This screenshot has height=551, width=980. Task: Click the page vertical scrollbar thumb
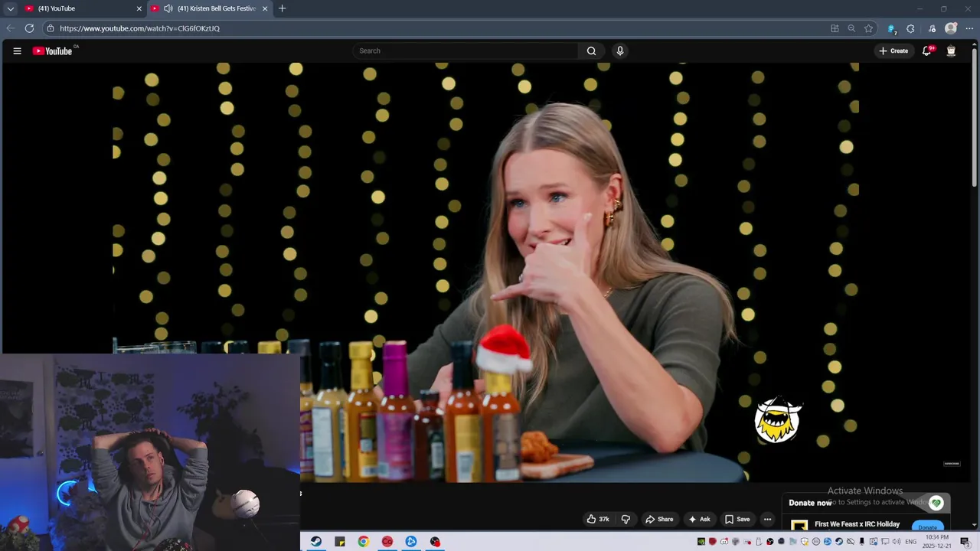coord(975,117)
